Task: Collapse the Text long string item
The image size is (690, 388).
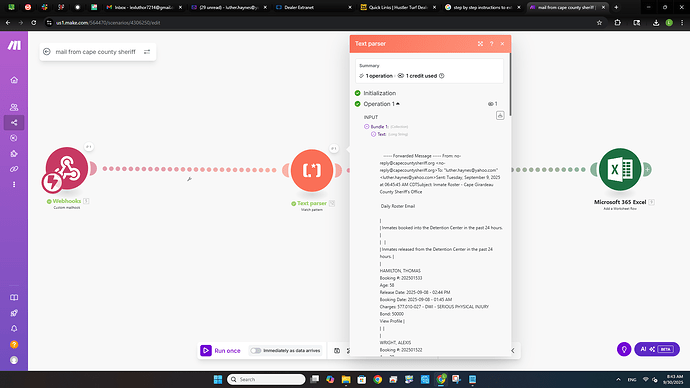Action: [373, 134]
